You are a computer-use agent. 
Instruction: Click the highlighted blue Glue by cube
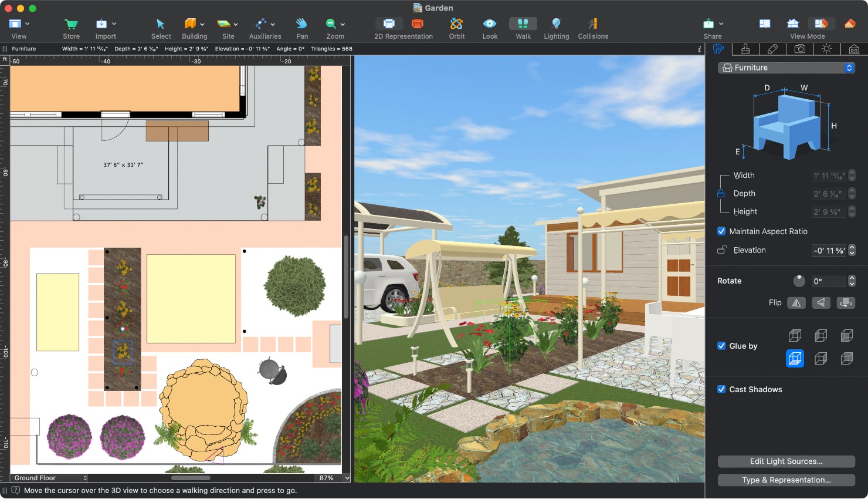[x=795, y=358]
